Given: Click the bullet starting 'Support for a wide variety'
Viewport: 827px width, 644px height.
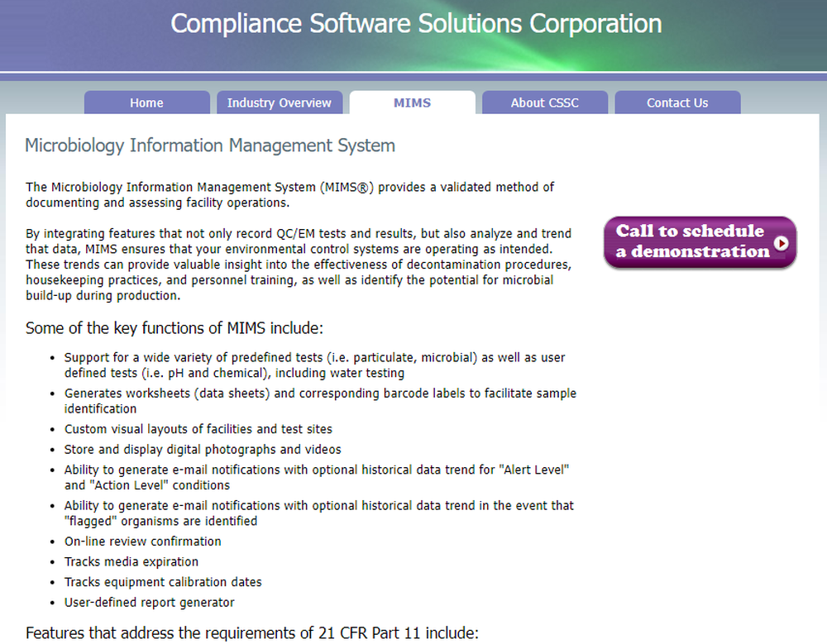Looking at the screenshot, I should [315, 365].
